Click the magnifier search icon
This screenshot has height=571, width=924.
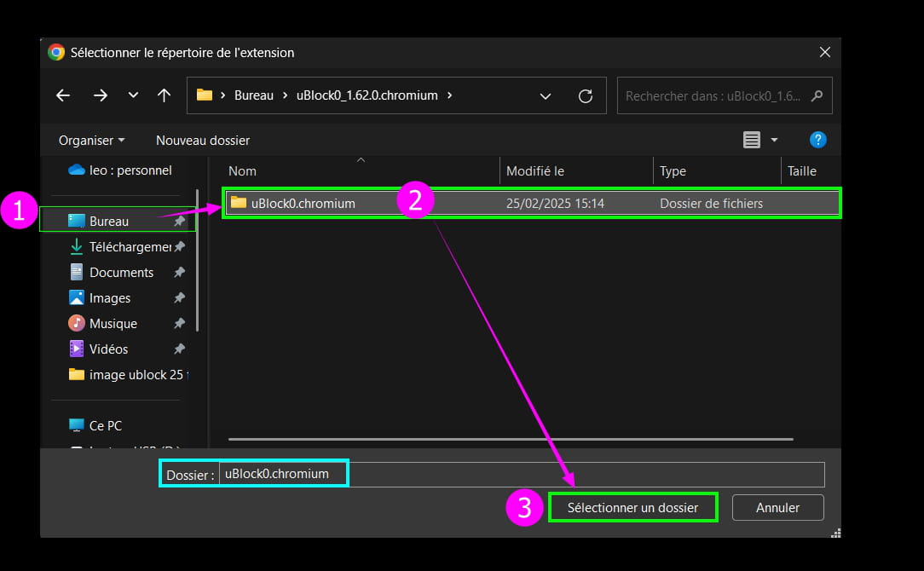pyautogui.click(x=817, y=95)
